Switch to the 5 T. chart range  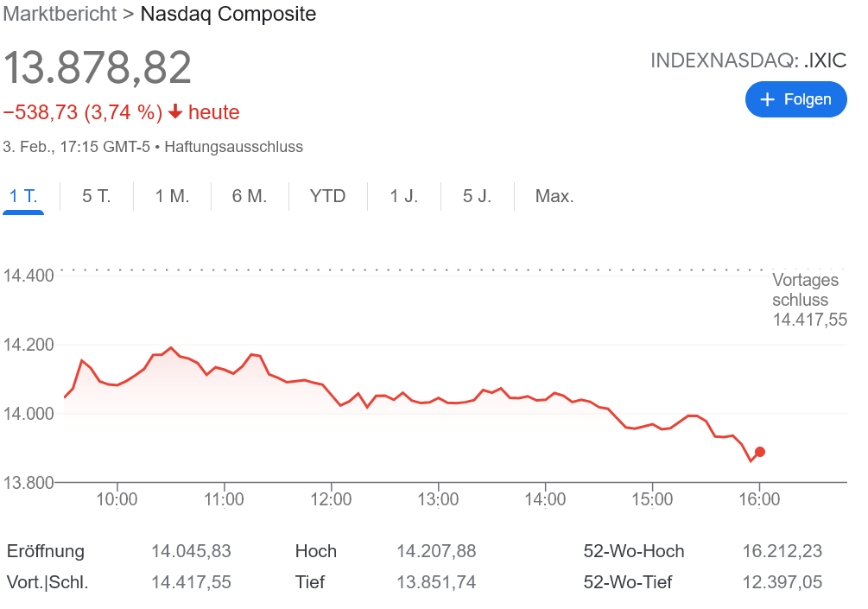pyautogui.click(x=97, y=196)
